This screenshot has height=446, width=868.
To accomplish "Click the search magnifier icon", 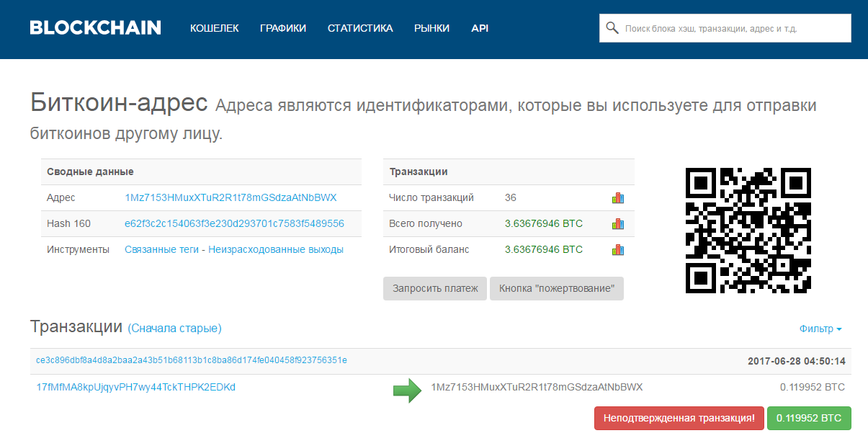I will 612,28.
